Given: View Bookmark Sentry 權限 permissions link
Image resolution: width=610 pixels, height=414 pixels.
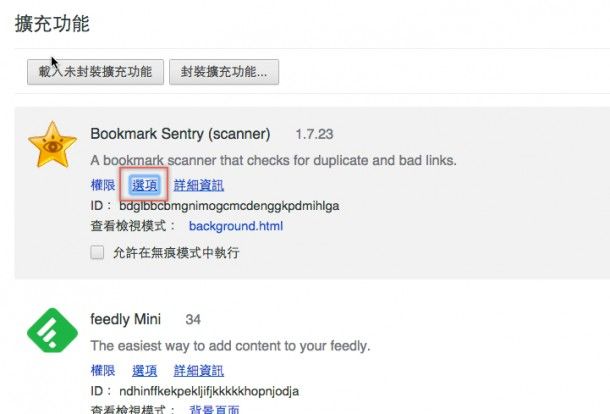Looking at the screenshot, I should click(103, 185).
